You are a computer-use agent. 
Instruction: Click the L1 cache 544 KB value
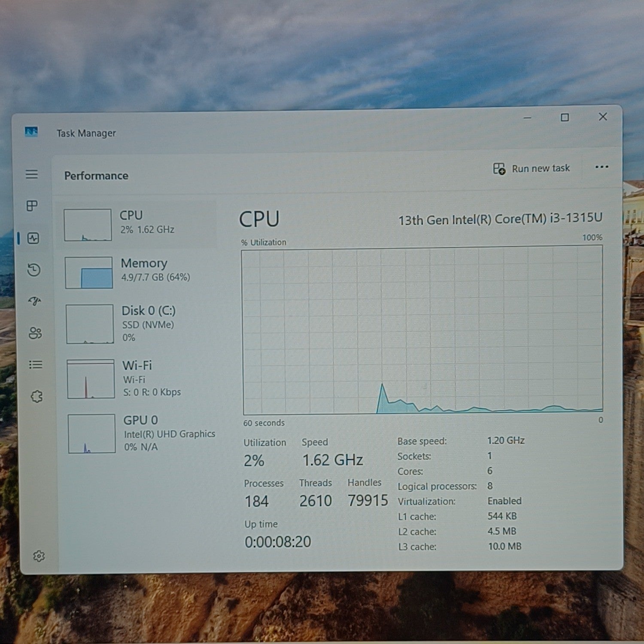[x=502, y=516]
